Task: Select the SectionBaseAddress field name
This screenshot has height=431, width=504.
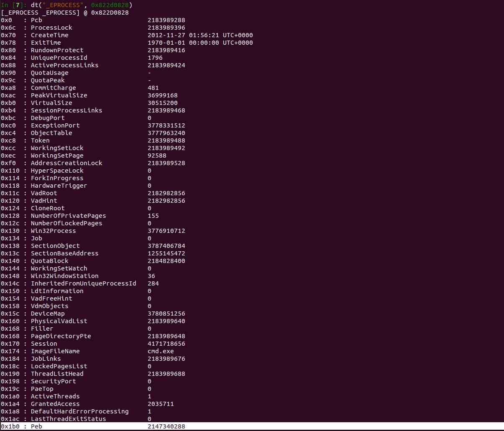Action: pos(64,253)
